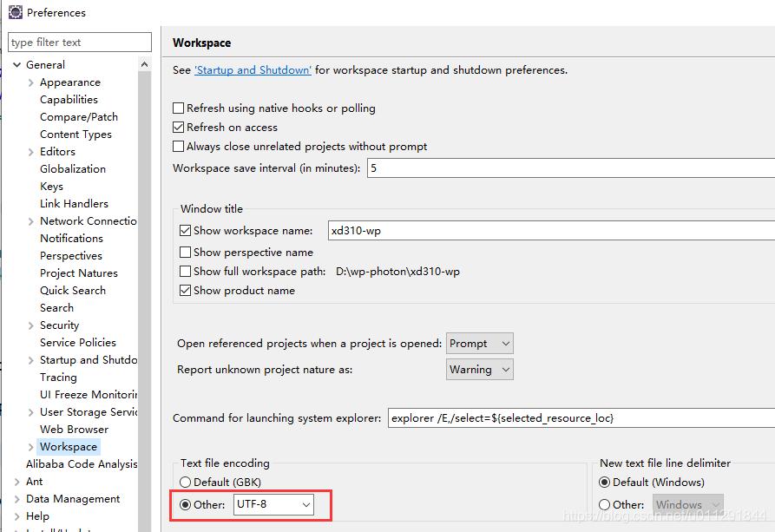
Task: Expand the Data Management section
Action: (x=18, y=498)
